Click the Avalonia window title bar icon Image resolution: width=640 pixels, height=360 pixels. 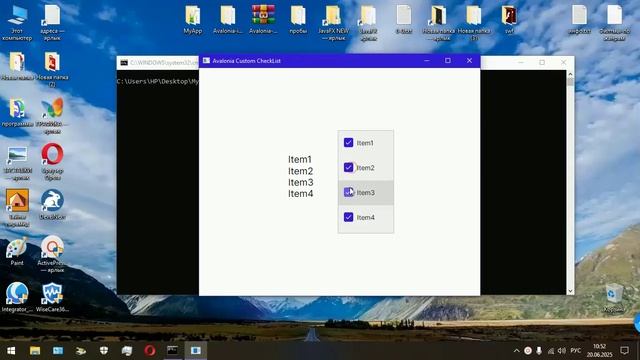click(206, 60)
